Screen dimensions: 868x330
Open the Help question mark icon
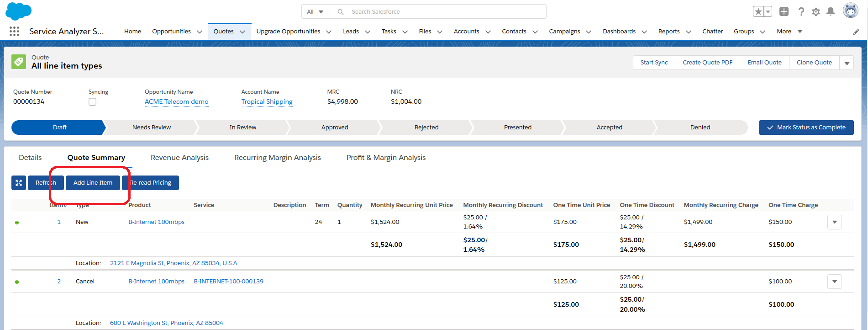point(801,11)
